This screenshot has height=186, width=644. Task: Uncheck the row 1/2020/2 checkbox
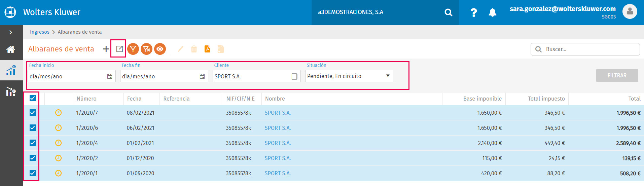point(33,158)
